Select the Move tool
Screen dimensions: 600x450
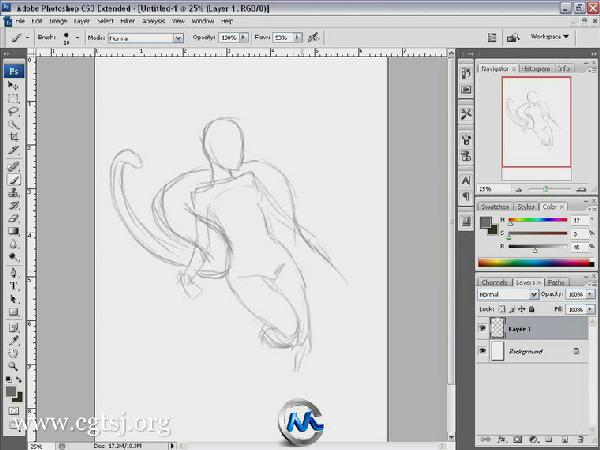[14, 86]
